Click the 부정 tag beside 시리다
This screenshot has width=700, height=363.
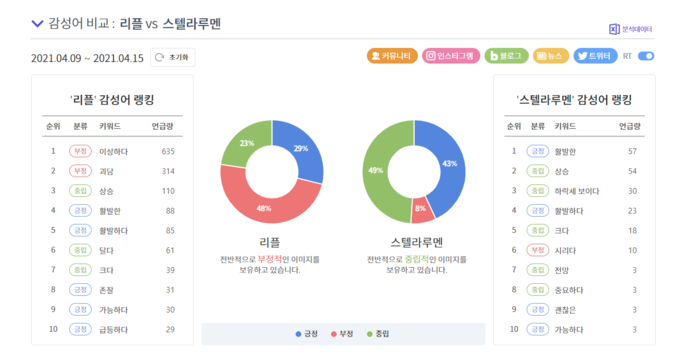pos(538,250)
